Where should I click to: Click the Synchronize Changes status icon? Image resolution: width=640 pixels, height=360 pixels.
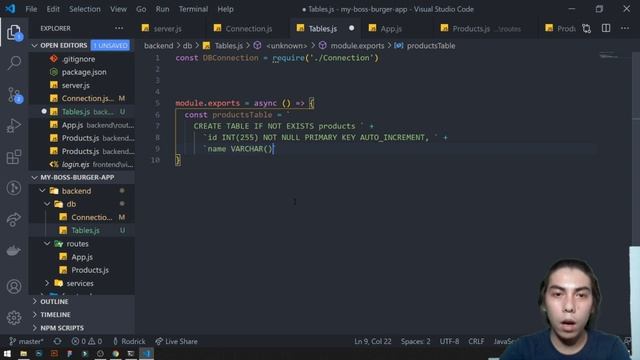click(58, 341)
